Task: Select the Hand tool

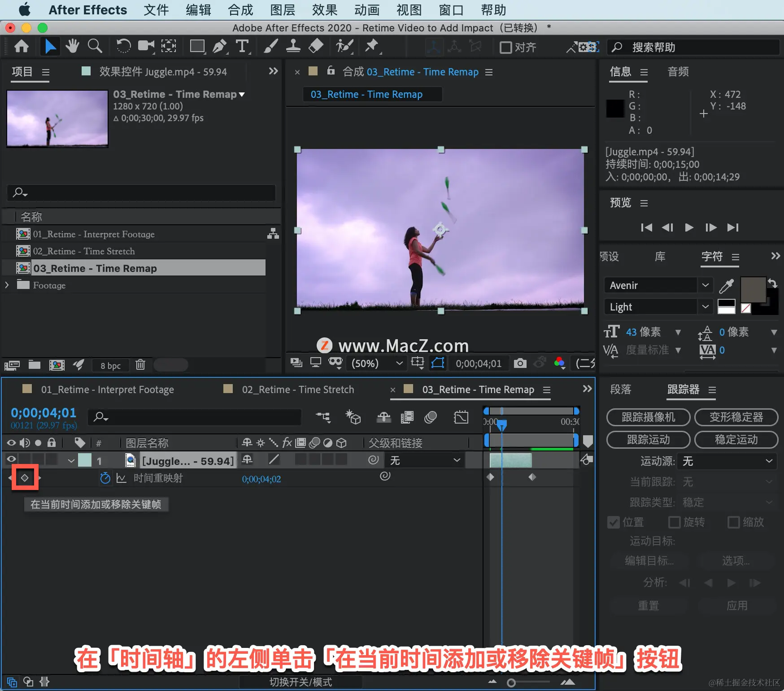Action: [x=72, y=46]
